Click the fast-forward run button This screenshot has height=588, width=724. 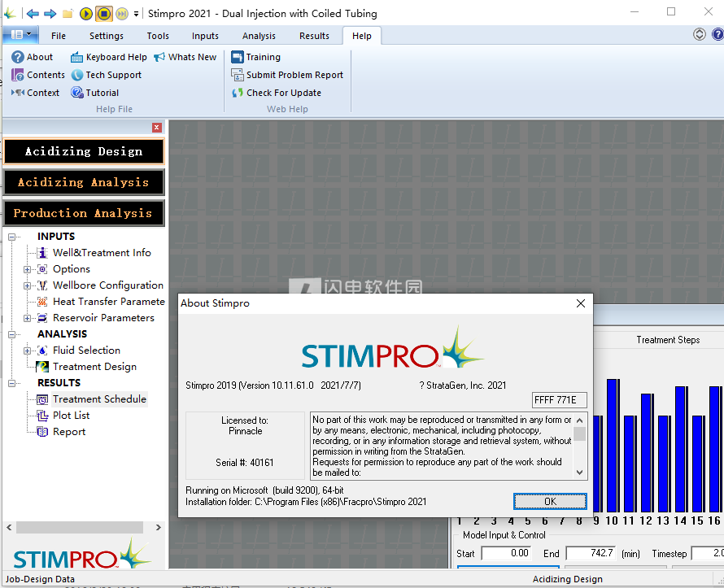tap(122, 13)
